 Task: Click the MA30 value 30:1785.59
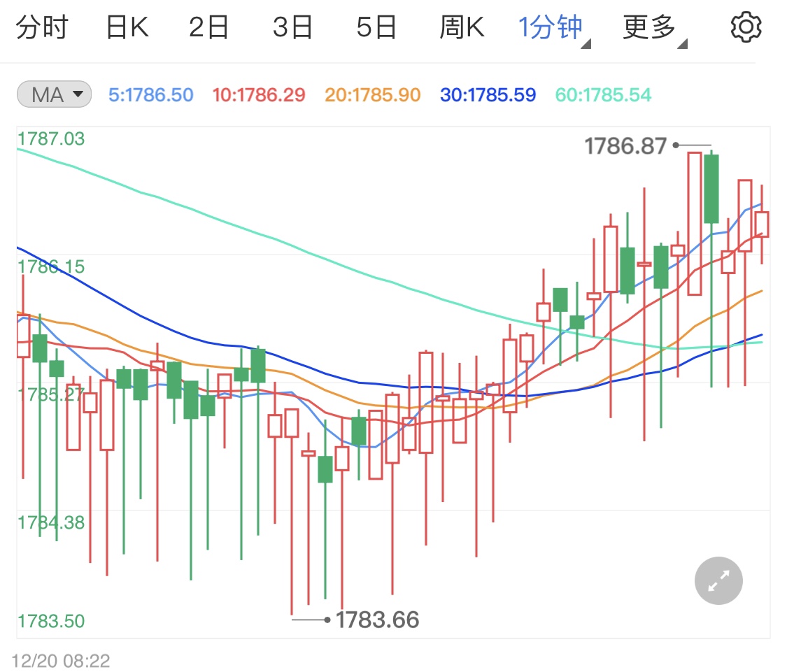[x=488, y=95]
